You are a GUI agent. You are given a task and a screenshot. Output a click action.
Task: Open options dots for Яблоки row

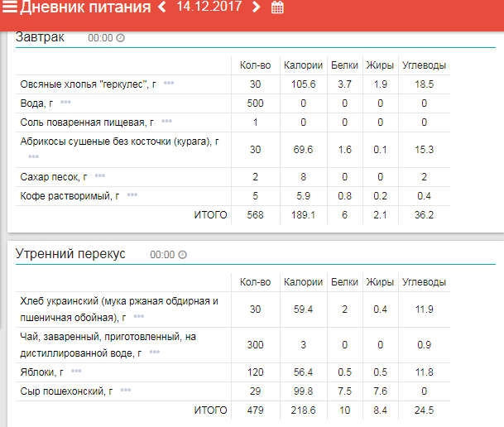(x=77, y=372)
